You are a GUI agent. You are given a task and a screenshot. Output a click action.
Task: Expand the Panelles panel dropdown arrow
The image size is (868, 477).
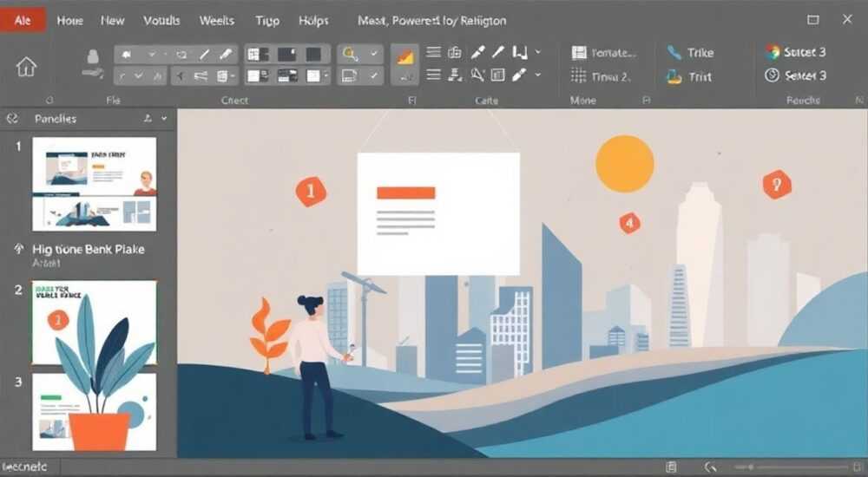164,119
